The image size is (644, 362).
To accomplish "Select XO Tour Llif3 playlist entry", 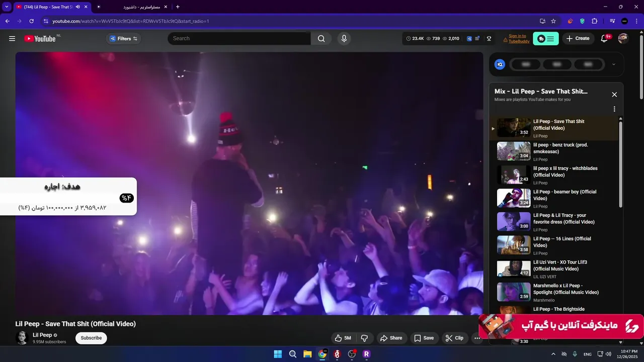I will [x=554, y=269].
